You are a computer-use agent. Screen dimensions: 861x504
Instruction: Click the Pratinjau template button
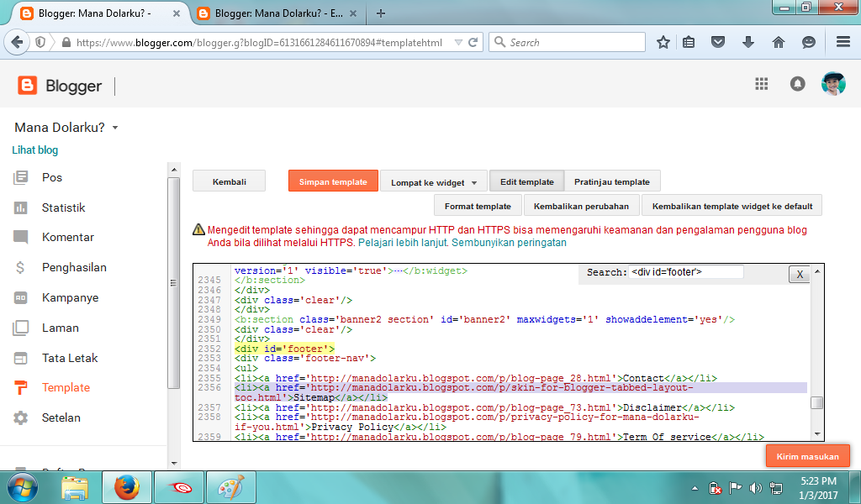click(x=612, y=181)
